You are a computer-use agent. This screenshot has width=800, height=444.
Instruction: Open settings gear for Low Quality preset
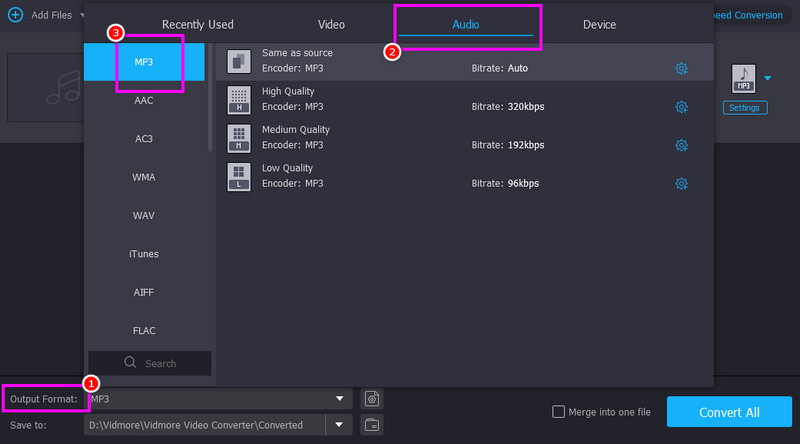pyautogui.click(x=682, y=184)
